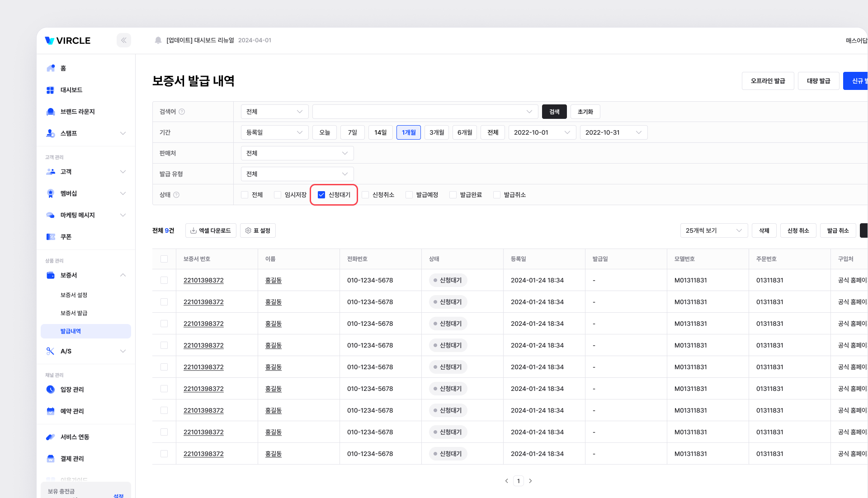Open the 판매처 dropdown

point(297,153)
